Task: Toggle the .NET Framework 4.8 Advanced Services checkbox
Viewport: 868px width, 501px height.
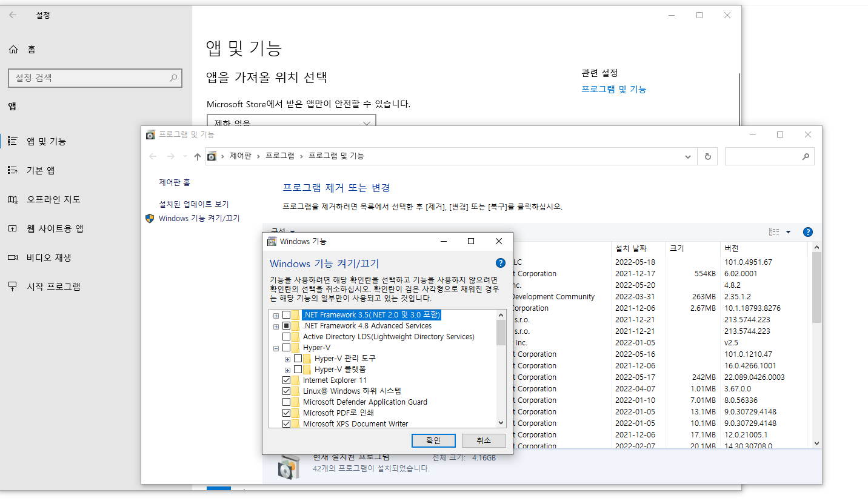Action: click(x=286, y=326)
